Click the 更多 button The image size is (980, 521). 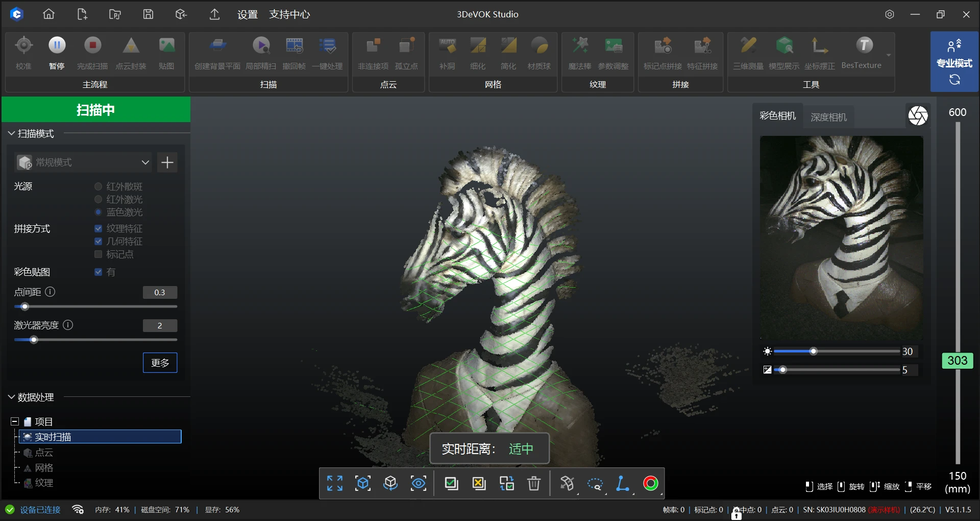[x=160, y=363]
